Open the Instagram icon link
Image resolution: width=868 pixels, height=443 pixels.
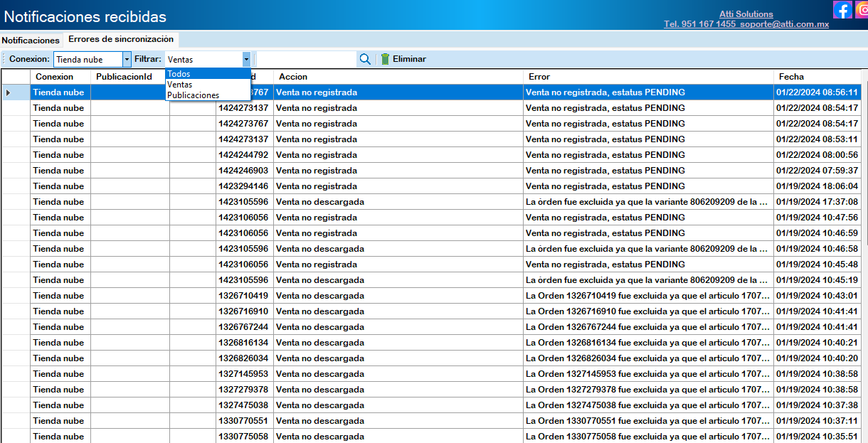pos(862,10)
